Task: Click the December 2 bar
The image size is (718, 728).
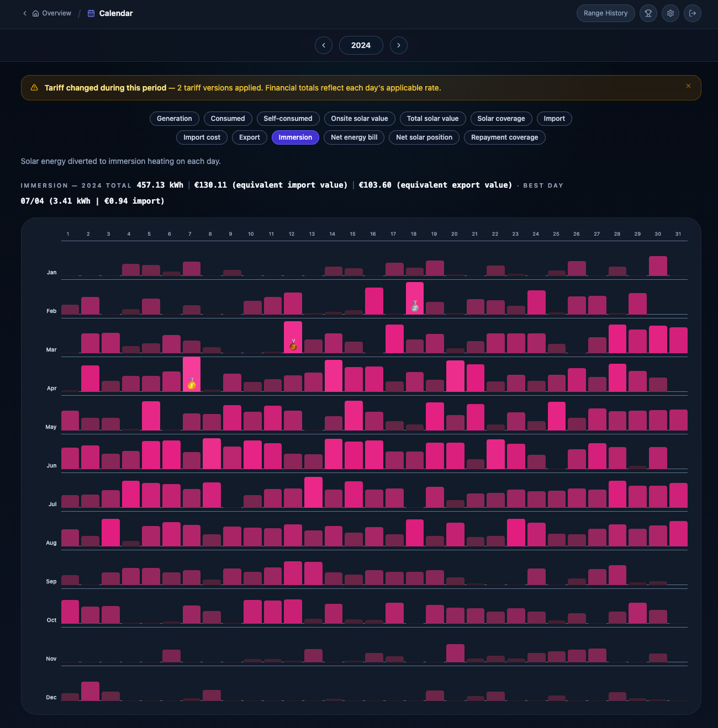Action: (x=90, y=691)
